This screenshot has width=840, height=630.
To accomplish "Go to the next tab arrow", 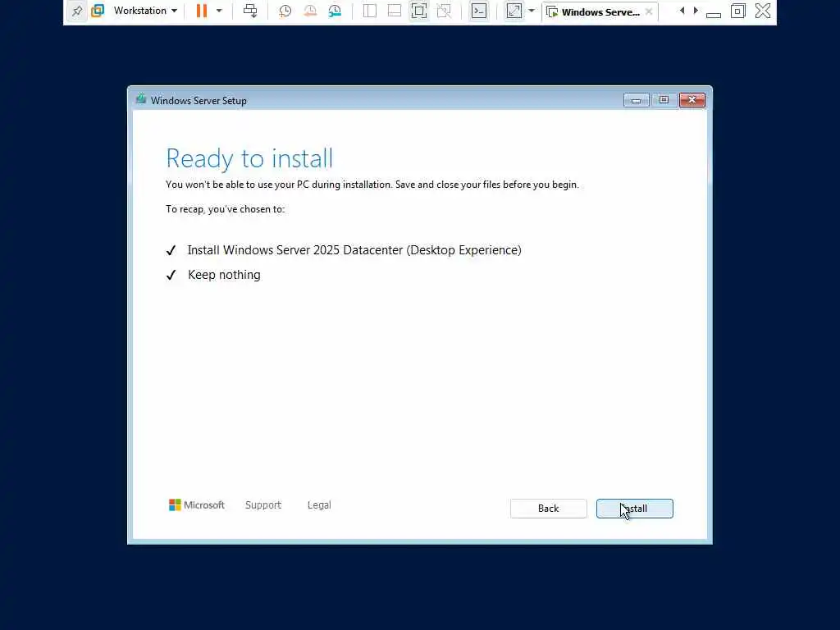I will point(696,11).
